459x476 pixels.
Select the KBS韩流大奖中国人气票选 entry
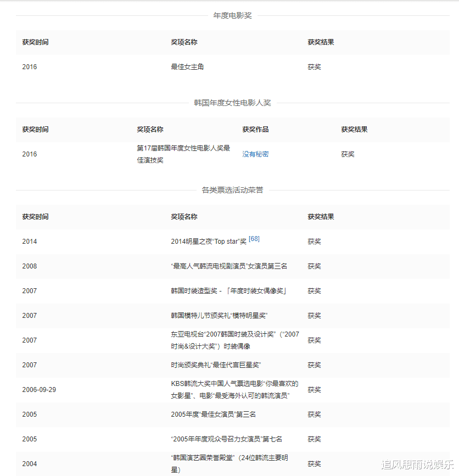234,390
